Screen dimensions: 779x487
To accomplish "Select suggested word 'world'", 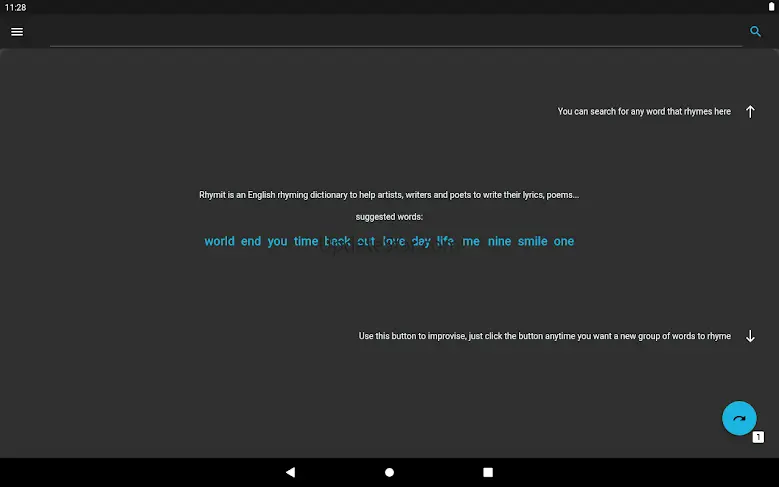I will [x=219, y=242].
